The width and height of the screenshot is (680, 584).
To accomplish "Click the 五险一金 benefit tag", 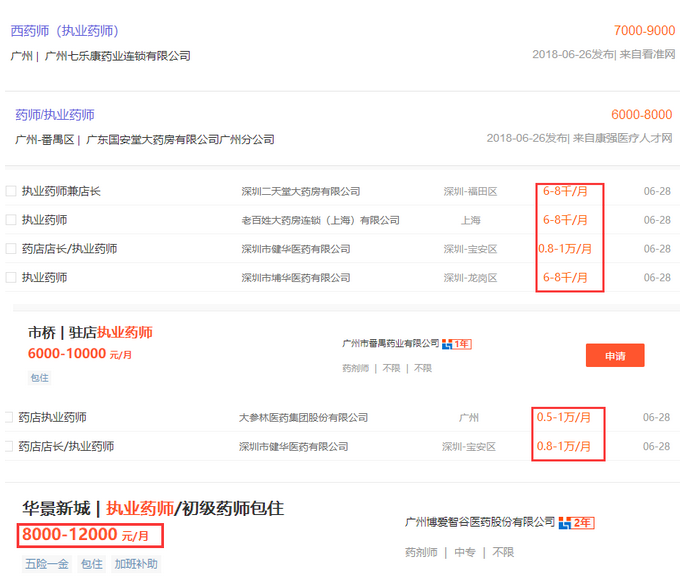I will [47, 564].
